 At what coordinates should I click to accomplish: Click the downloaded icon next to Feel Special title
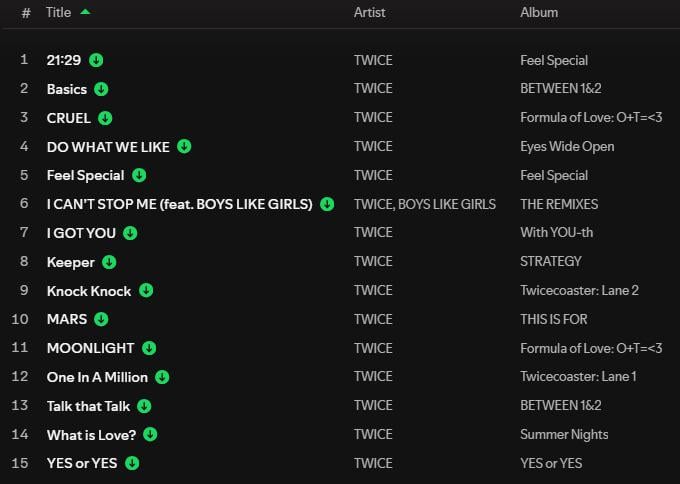pyautogui.click(x=139, y=175)
